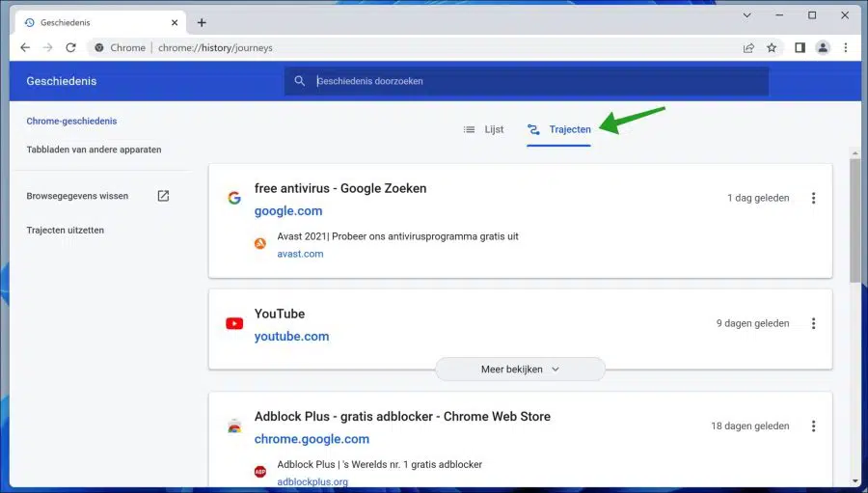
Task: Open Chrome-geschiedenis in sidebar
Action: 71,121
